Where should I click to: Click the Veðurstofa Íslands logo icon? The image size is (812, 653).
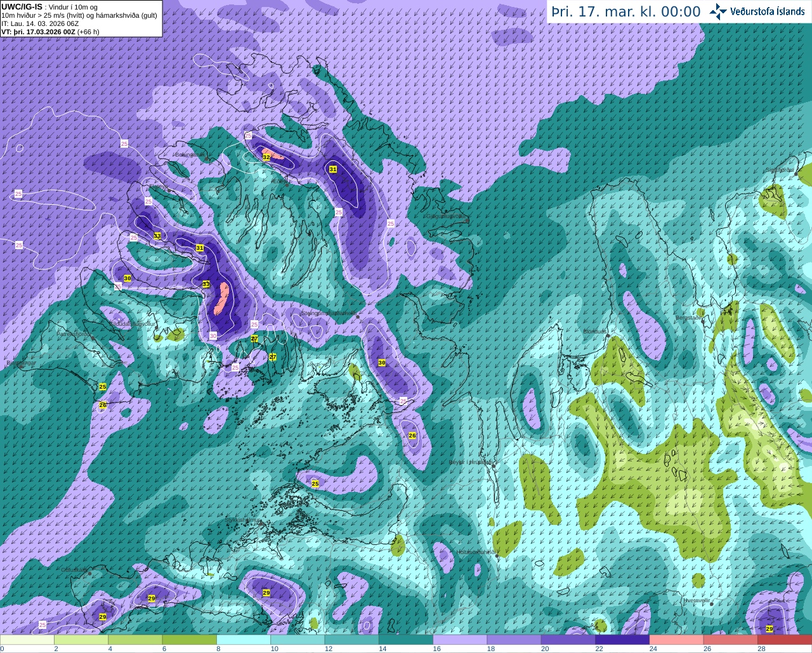(718, 11)
